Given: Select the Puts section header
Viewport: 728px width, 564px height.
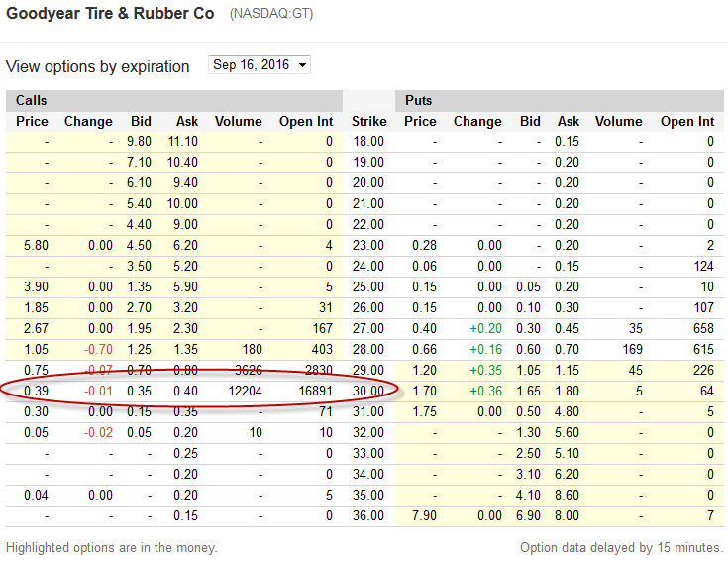Looking at the screenshot, I should [418, 100].
